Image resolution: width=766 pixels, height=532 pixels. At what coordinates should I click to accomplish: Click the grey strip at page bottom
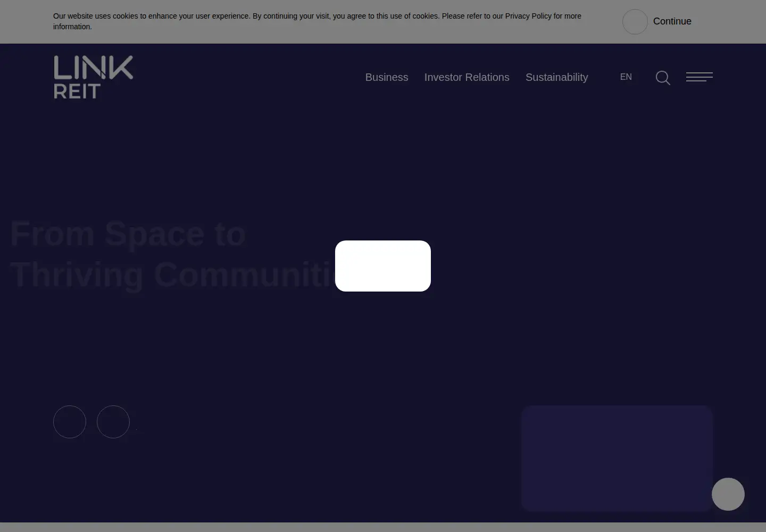pos(383,527)
